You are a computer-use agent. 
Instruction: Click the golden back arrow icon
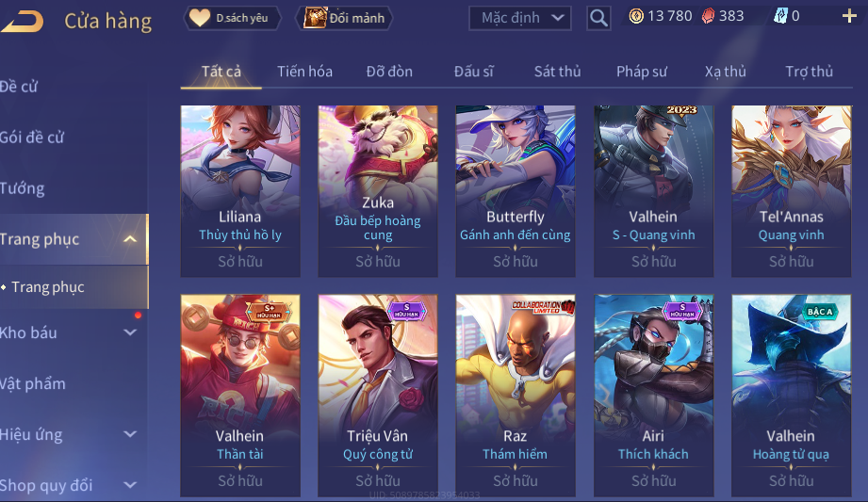point(22,21)
